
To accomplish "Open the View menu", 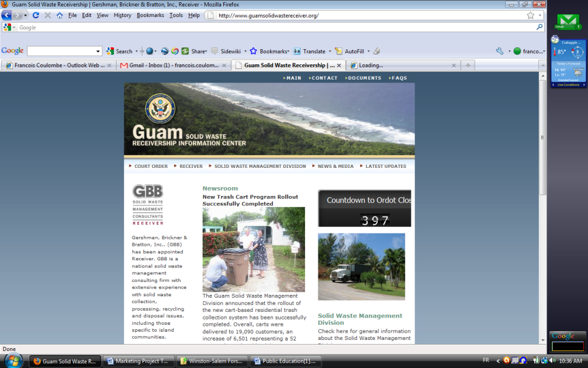I will click(102, 15).
